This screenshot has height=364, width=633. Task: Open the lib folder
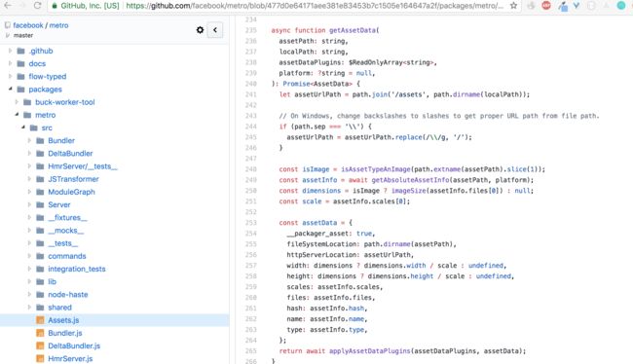[52, 281]
